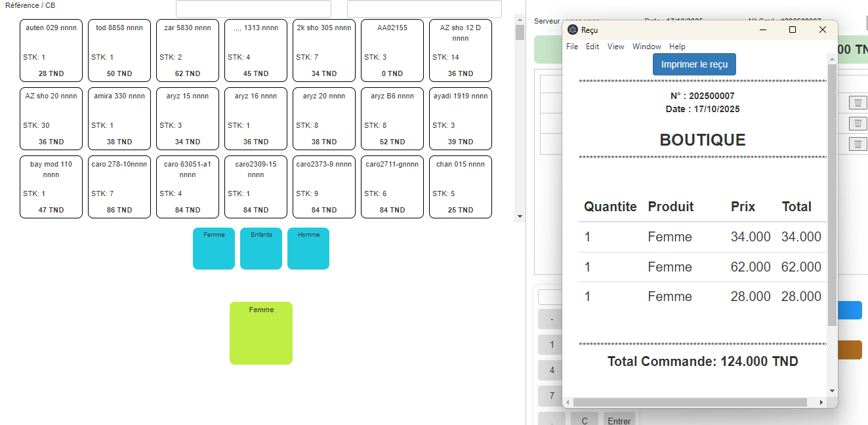Click the C clear key on the keypad

584,420
